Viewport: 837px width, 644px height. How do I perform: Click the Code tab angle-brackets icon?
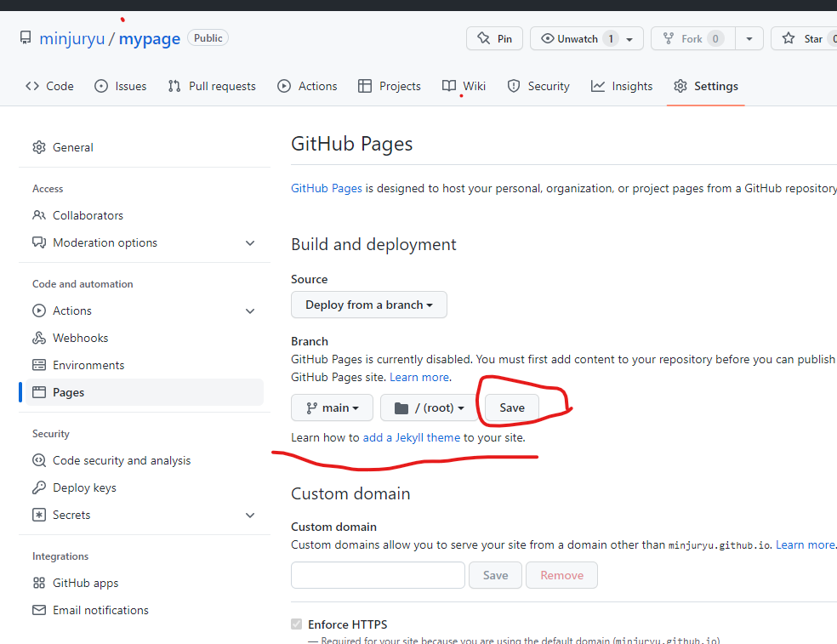click(32, 86)
